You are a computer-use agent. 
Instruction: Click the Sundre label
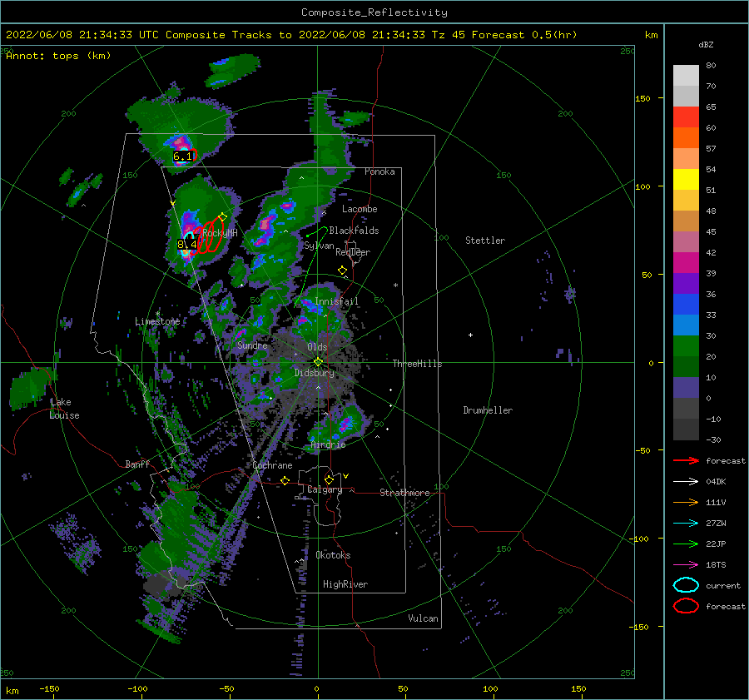tap(252, 345)
